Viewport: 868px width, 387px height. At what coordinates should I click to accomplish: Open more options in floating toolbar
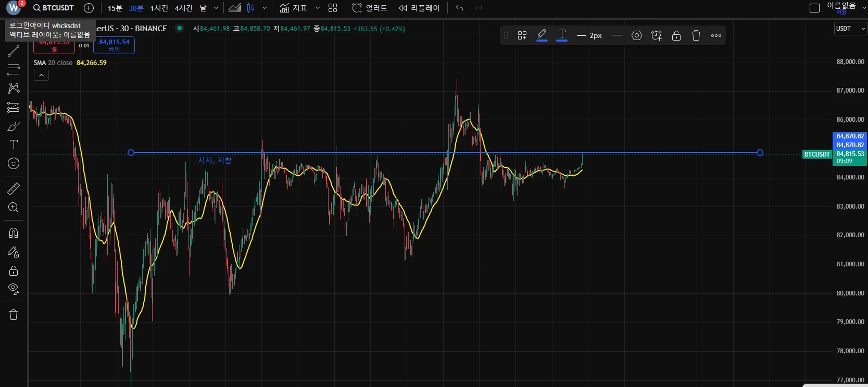coord(716,35)
